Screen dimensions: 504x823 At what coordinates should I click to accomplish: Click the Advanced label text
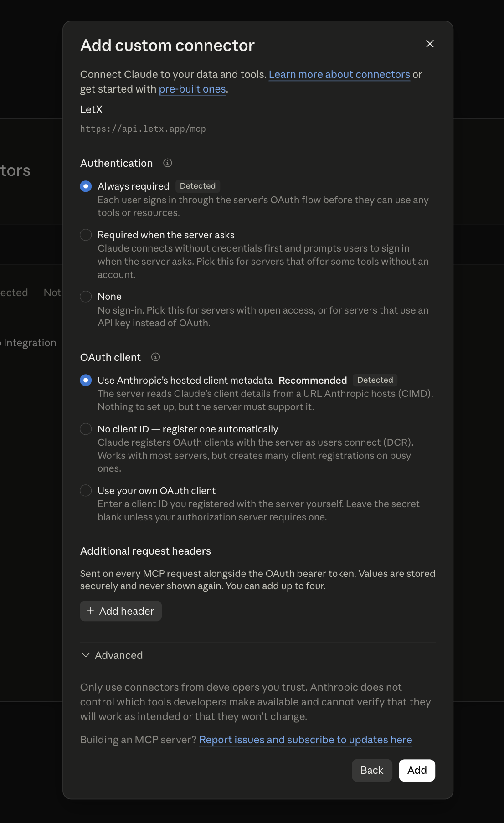coord(118,655)
